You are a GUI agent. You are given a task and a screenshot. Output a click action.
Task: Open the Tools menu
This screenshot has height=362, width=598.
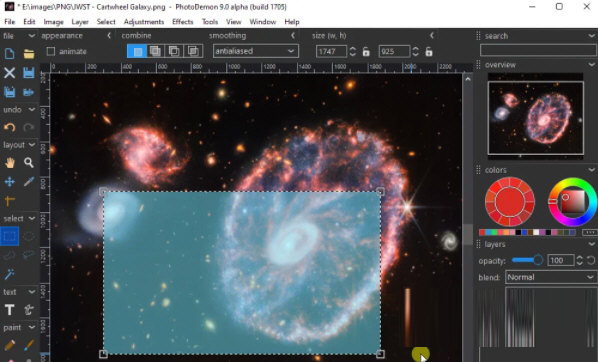[210, 22]
